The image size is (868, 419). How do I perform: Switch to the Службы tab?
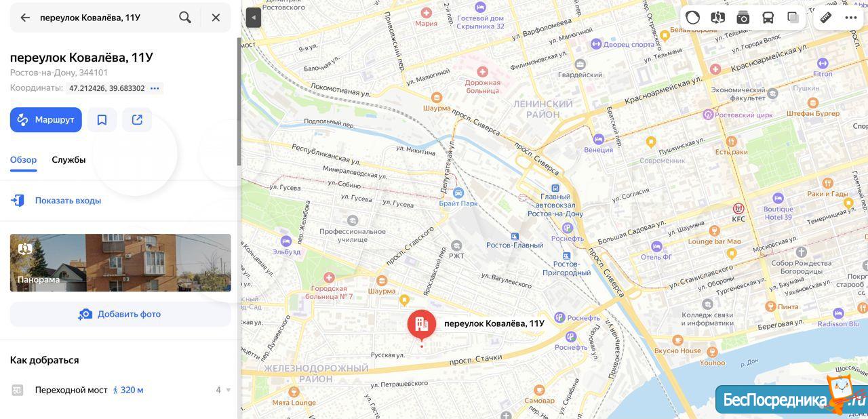pyautogui.click(x=68, y=160)
